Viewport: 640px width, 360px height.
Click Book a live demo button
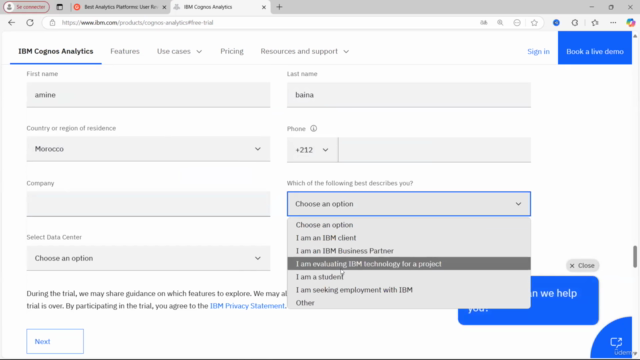click(x=595, y=48)
